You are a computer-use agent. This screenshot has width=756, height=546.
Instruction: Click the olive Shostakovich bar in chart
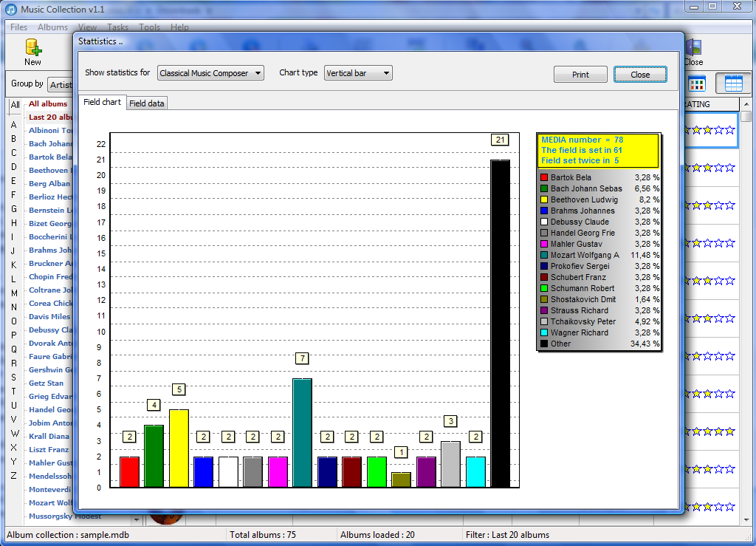[401, 480]
